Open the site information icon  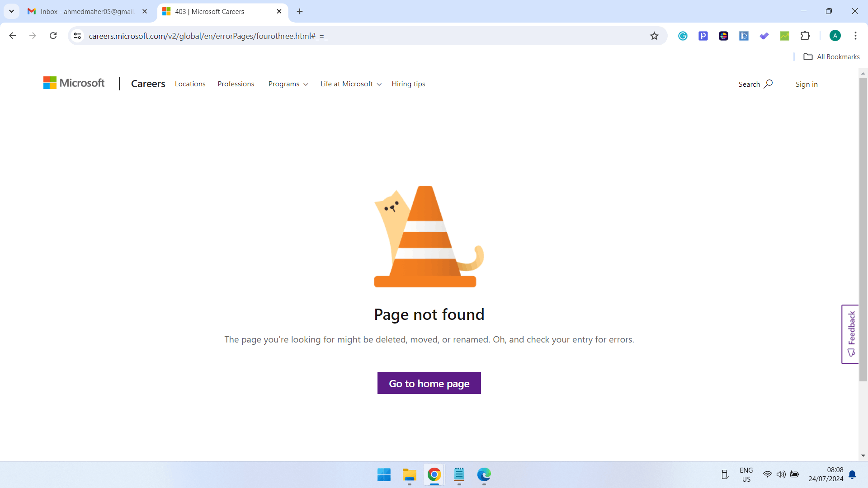coord(77,36)
